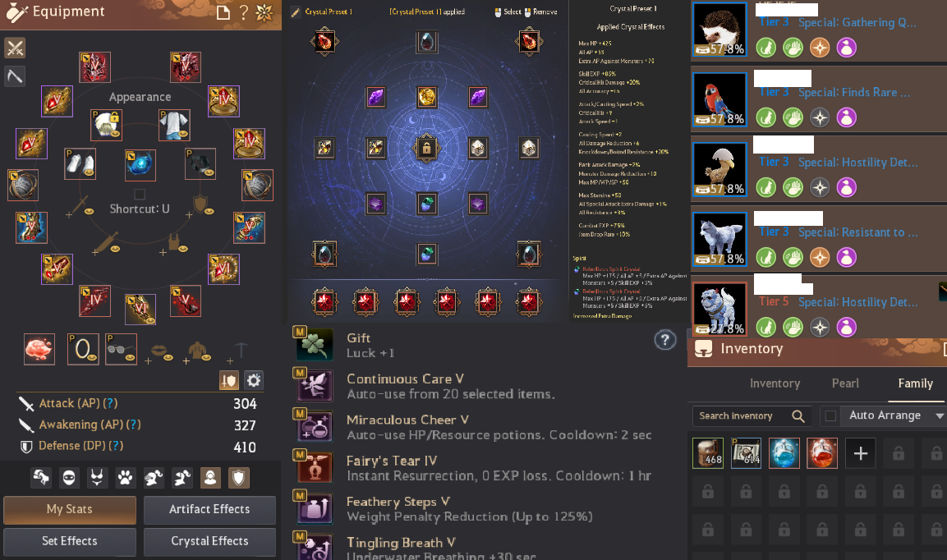947x560 pixels.
Task: Open the Equipment page document icon
Action: [x=223, y=12]
